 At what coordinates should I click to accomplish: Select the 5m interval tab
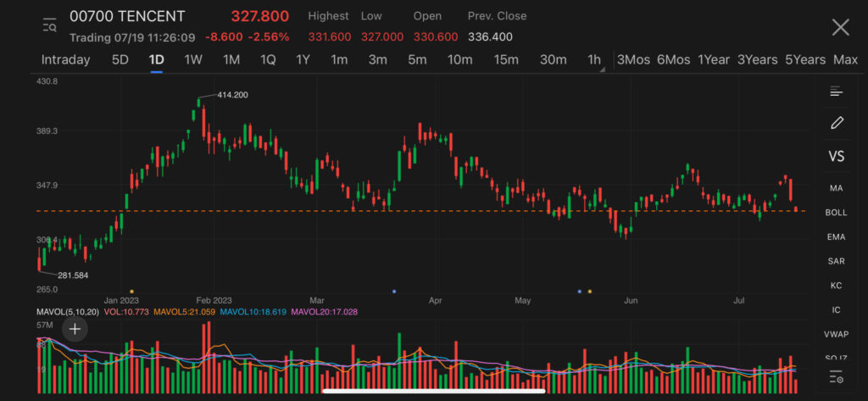[x=417, y=60]
